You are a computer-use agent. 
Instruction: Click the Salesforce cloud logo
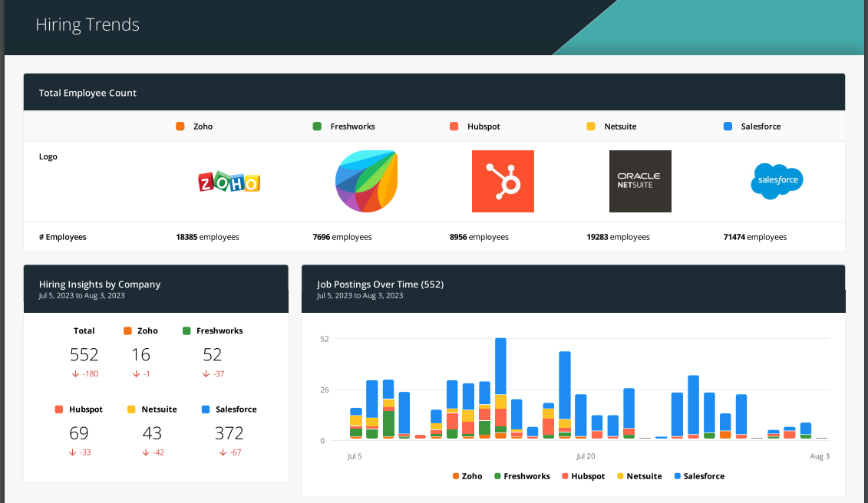pyautogui.click(x=777, y=182)
